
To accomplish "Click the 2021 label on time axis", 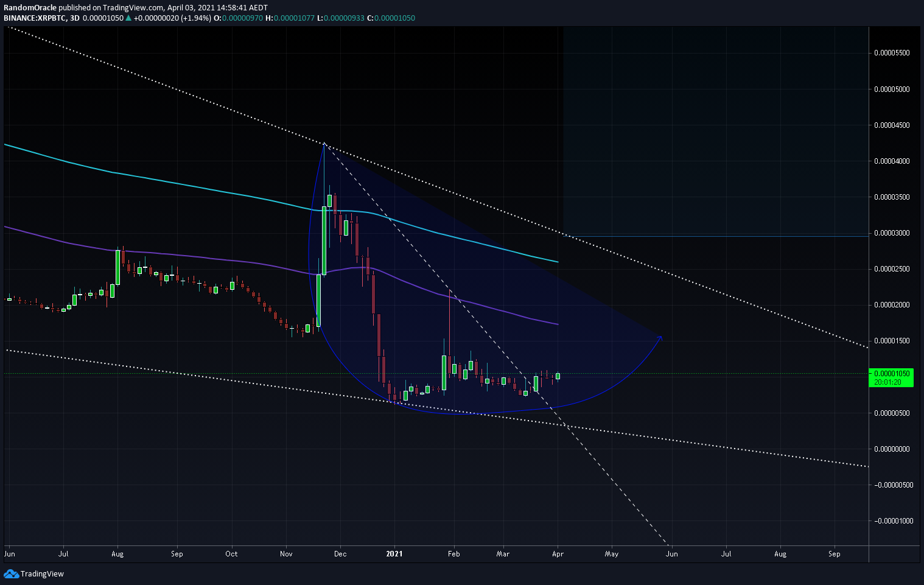I will tap(394, 554).
